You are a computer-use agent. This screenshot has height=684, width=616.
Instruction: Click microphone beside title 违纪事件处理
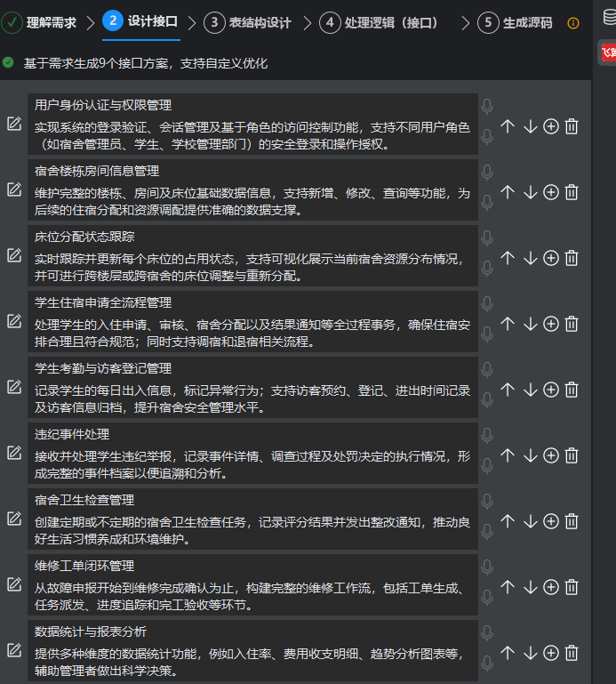click(487, 436)
